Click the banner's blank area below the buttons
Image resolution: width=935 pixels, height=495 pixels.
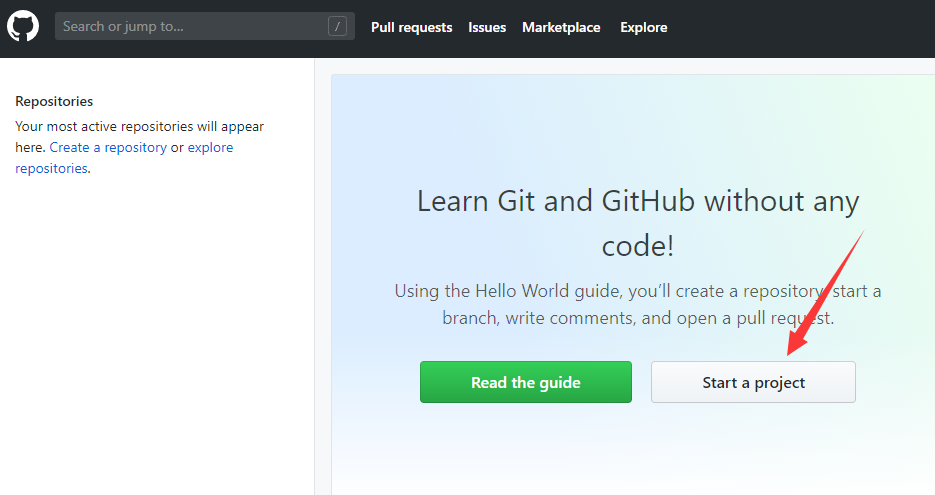(637, 450)
